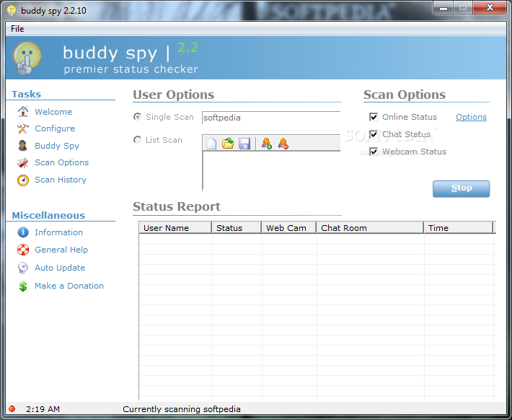This screenshot has width=512, height=420.
Task: Toggle the Online Status checkbox
Action: point(374,117)
